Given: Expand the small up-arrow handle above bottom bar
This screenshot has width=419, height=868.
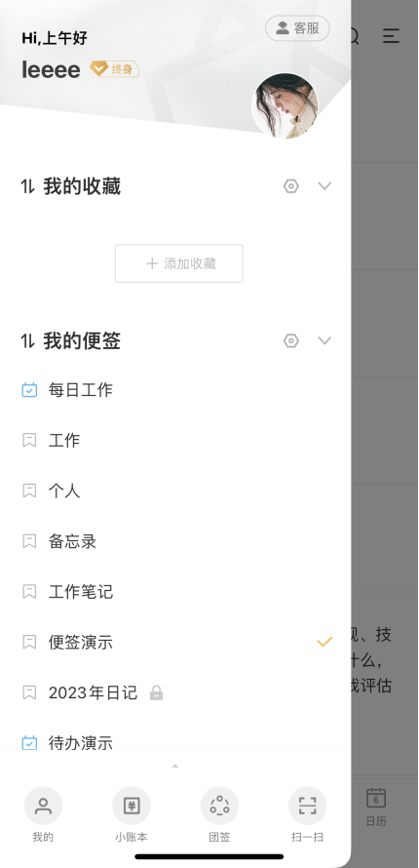Looking at the screenshot, I should (175, 767).
